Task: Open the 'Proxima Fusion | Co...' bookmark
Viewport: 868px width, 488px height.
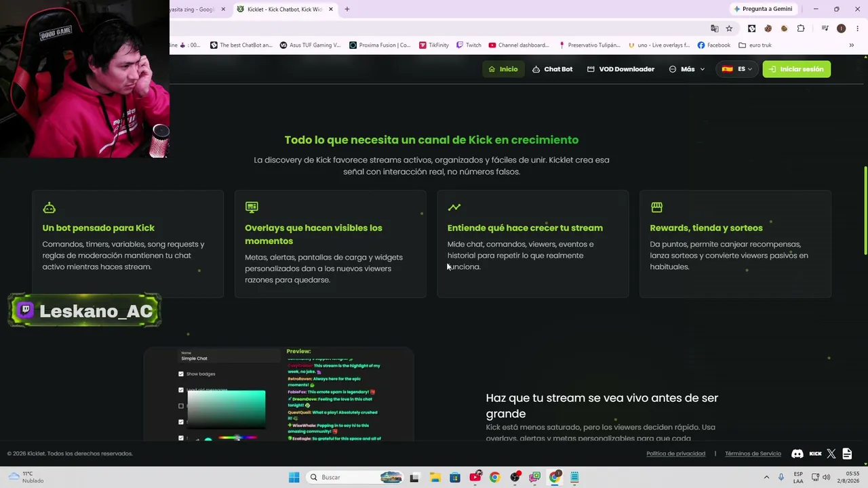Action: [380, 45]
